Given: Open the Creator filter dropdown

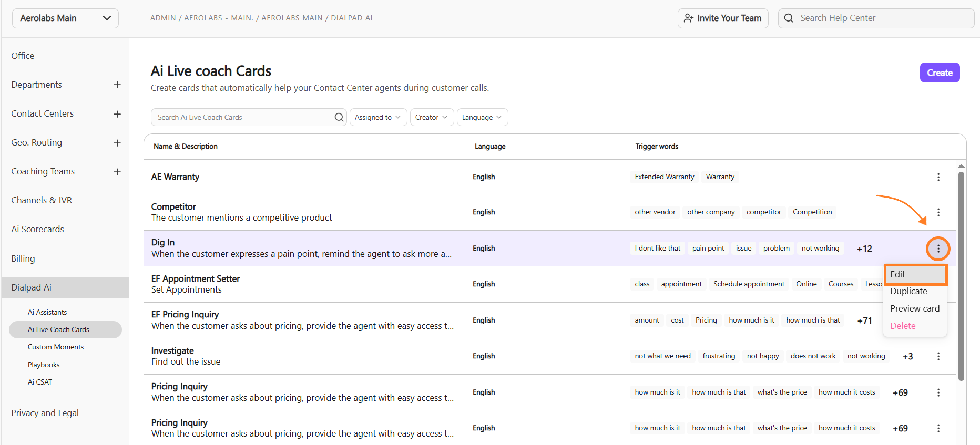Looking at the screenshot, I should [431, 117].
